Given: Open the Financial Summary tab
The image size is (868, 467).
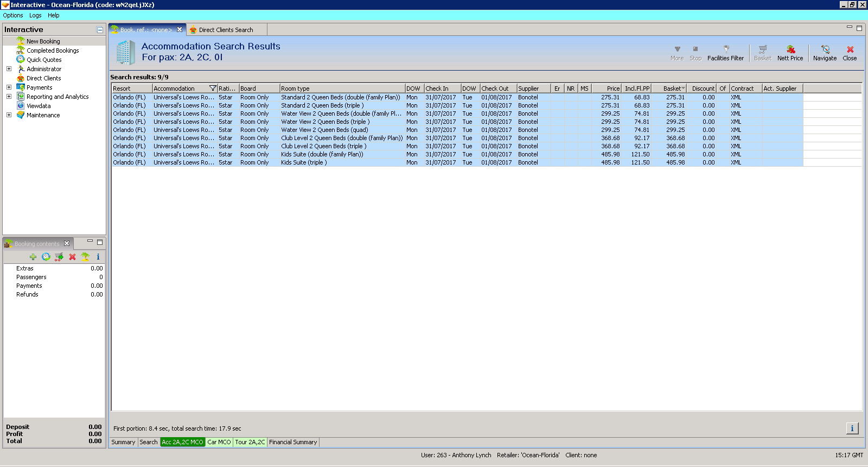Looking at the screenshot, I should (x=293, y=442).
